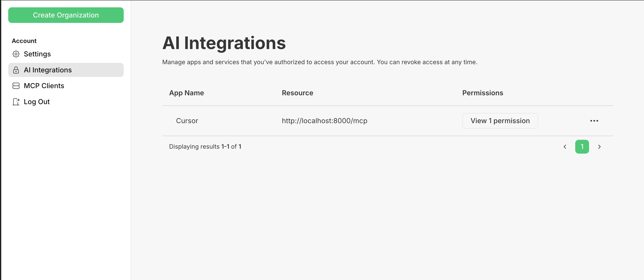Click the Cursor app name cell
Viewport: 644px width, 280px height.
[187, 121]
